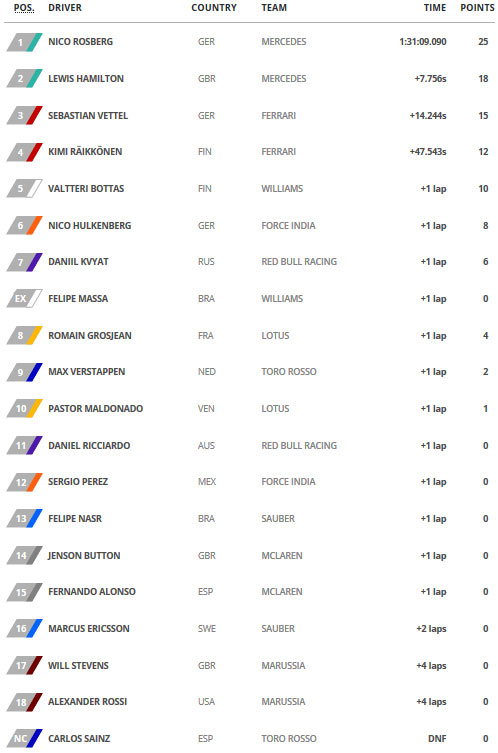Click the orange position 6 badge
The width and height of the screenshot is (498, 753).
point(24,226)
